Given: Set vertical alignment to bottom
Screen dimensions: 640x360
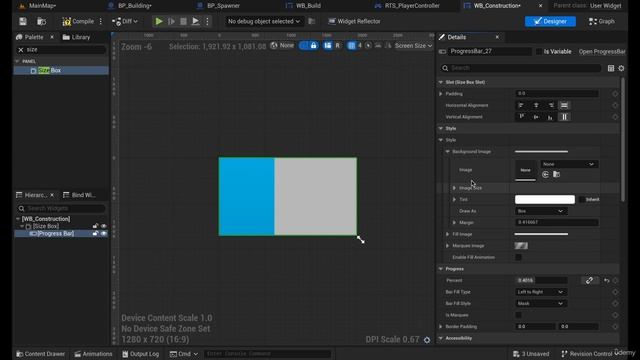Looking at the screenshot, I should pyautogui.click(x=551, y=117).
